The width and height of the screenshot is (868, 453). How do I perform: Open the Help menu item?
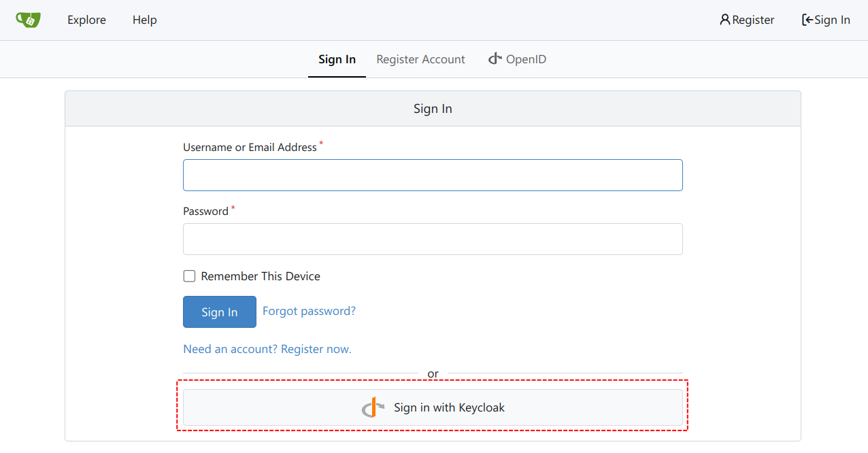click(145, 20)
